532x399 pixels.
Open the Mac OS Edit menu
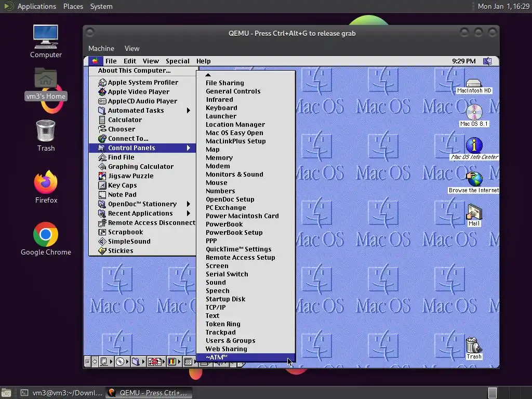[129, 61]
